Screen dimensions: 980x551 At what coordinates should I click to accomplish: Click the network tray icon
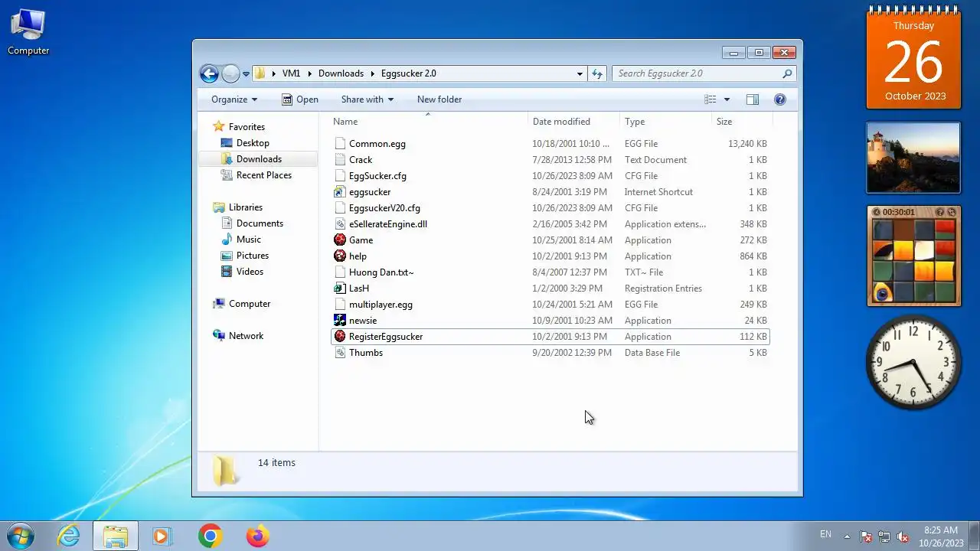[x=884, y=536]
